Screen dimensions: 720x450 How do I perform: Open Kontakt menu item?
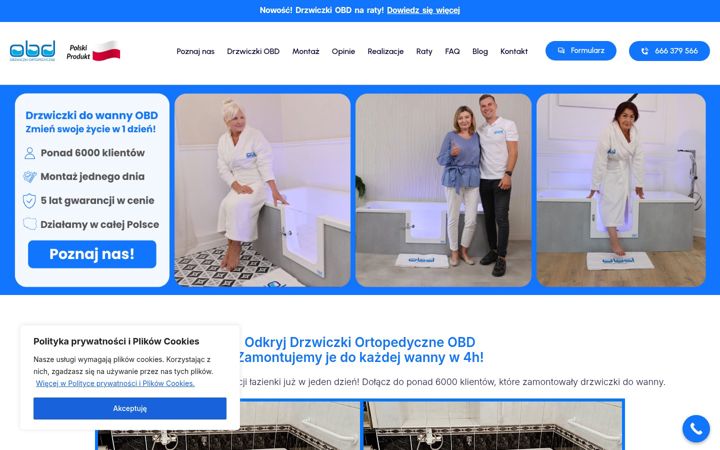[514, 51]
